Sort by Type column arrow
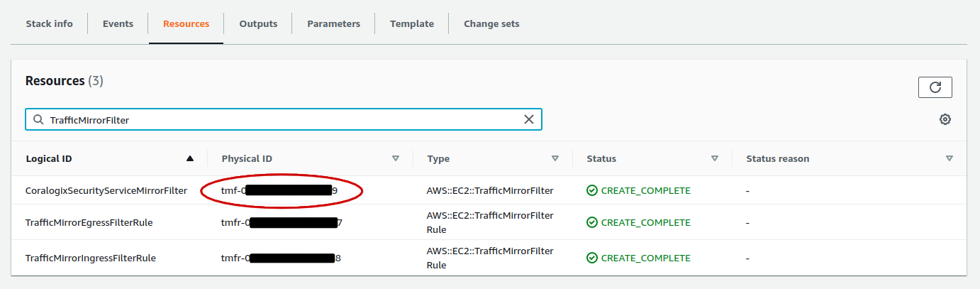Image resolution: width=980 pixels, height=289 pixels. pyautogui.click(x=555, y=159)
